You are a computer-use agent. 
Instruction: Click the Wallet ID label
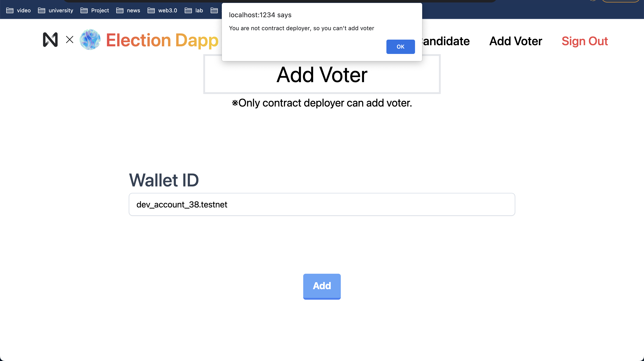tap(164, 180)
